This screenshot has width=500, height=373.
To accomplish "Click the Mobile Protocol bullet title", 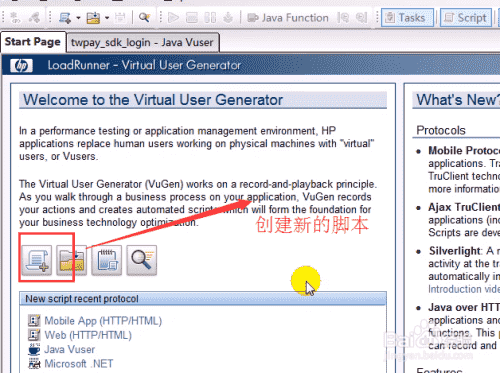I will pos(464,151).
